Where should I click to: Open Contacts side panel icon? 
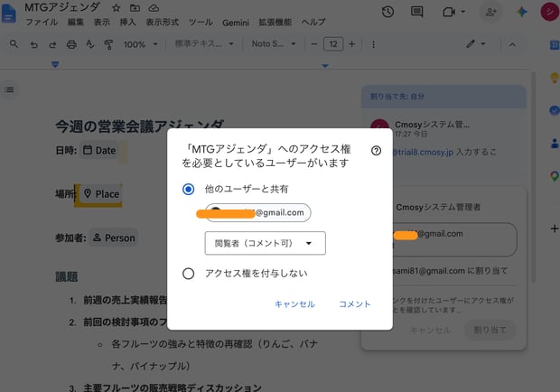[x=555, y=144]
